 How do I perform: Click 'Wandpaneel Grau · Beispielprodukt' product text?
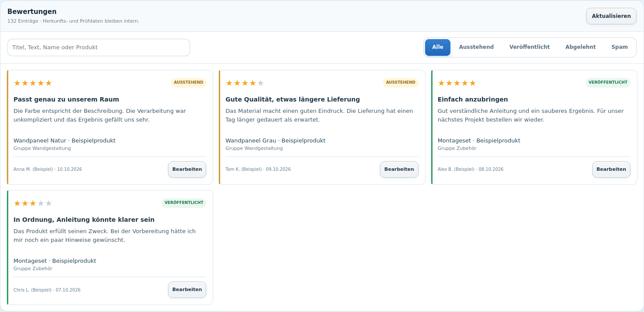coord(275,141)
